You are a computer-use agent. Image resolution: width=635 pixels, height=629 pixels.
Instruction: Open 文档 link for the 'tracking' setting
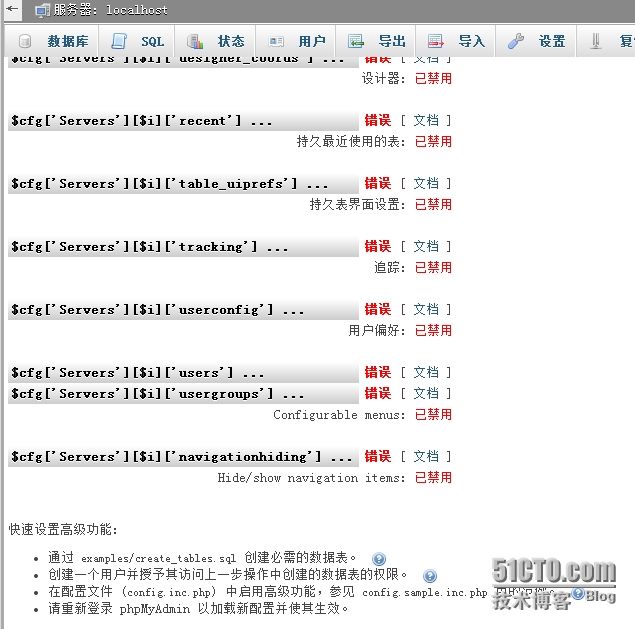tap(426, 246)
